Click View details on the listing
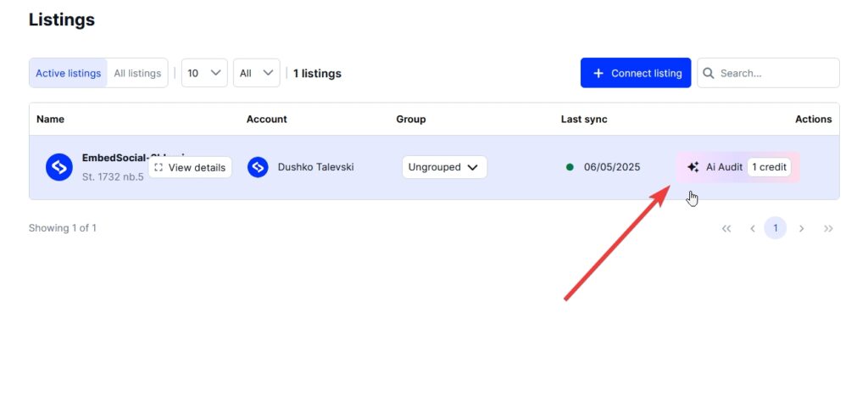Image resolution: width=868 pixels, height=413 pixels. click(190, 167)
